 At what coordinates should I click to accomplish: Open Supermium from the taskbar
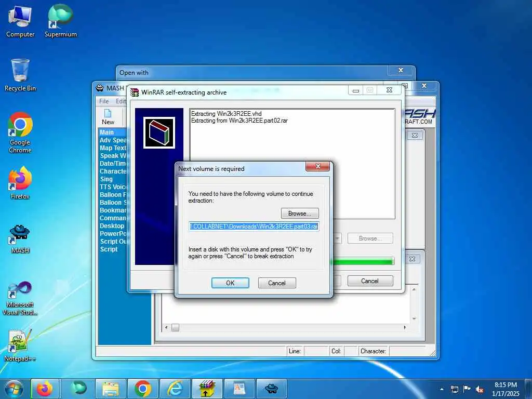point(78,389)
